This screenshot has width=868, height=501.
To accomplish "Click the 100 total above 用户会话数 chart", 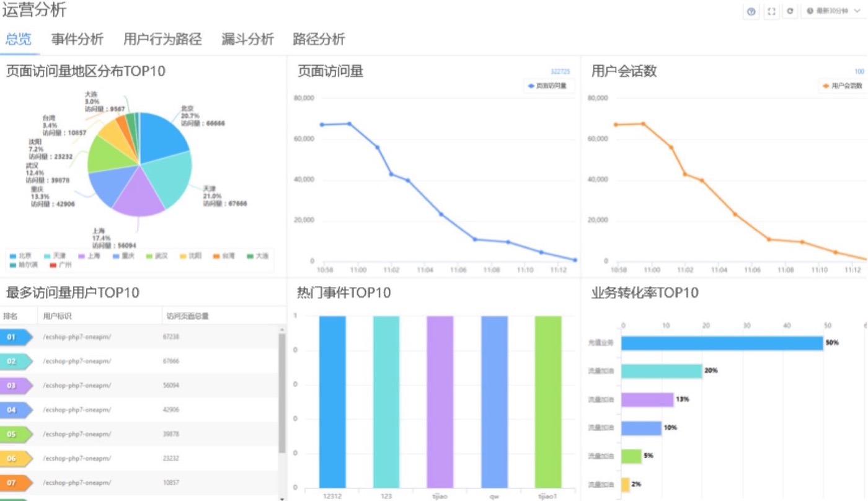I will 859,71.
